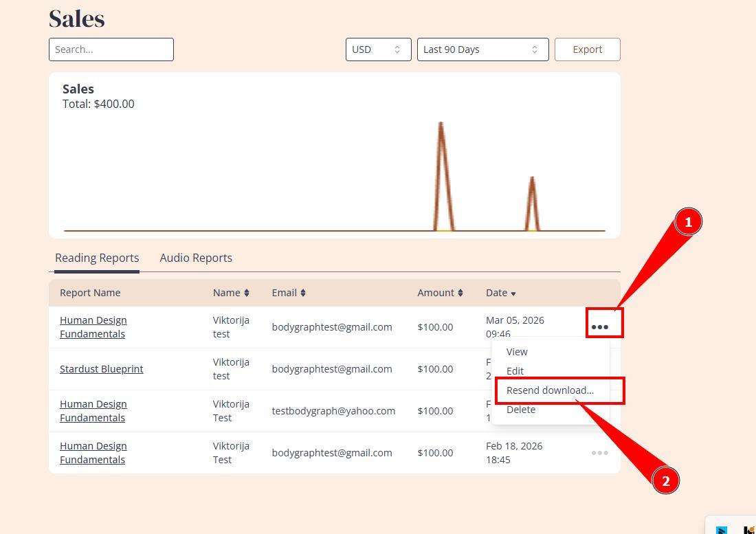The height and width of the screenshot is (534, 756).
Task: Click the blue icon in the bottom-right widget
Action: 722,530
